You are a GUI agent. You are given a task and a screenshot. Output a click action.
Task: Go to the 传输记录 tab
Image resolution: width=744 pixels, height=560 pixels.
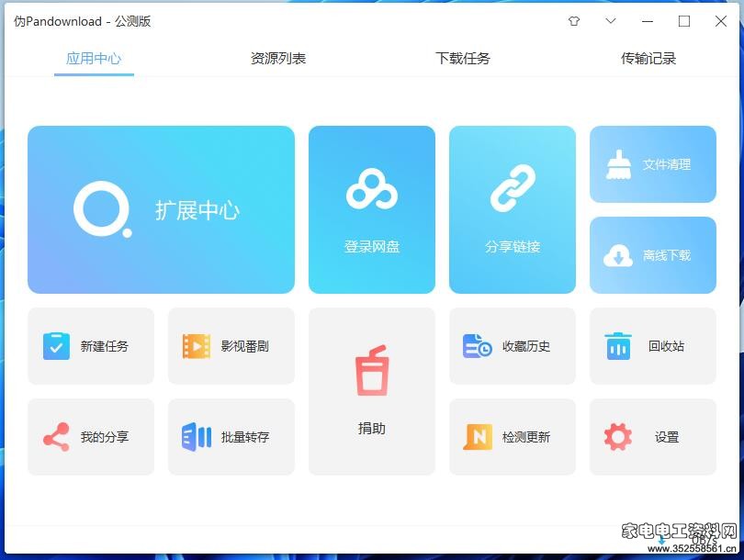click(648, 59)
